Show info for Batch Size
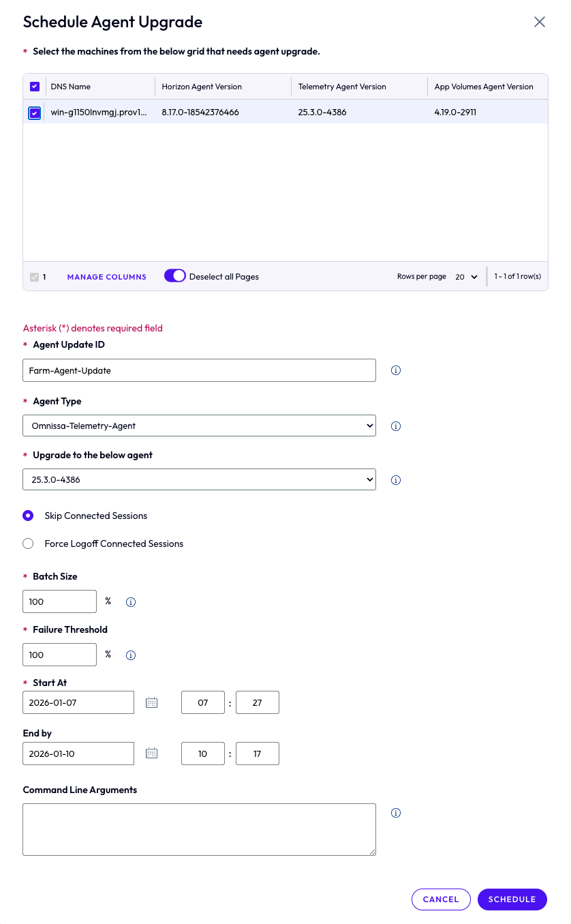The width and height of the screenshot is (571, 924). [x=131, y=602]
